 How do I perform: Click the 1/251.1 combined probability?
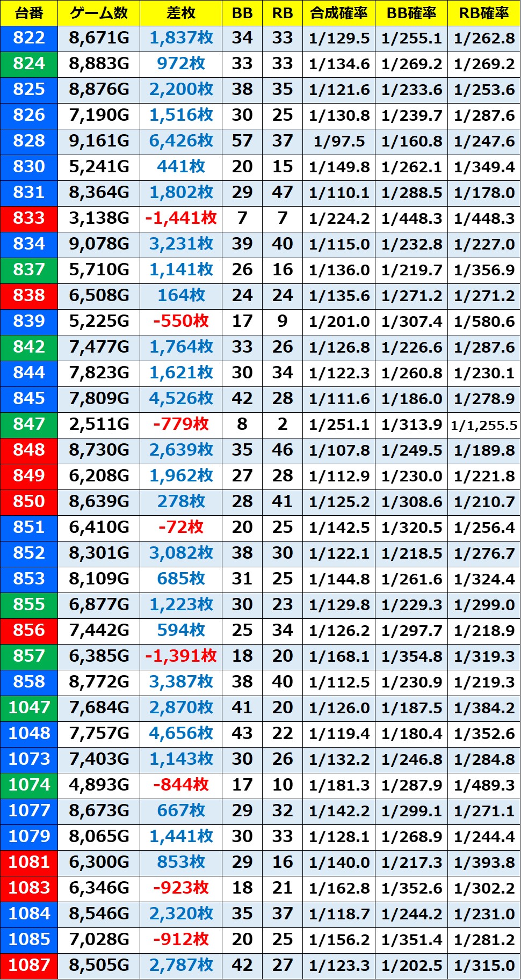pyautogui.click(x=339, y=426)
